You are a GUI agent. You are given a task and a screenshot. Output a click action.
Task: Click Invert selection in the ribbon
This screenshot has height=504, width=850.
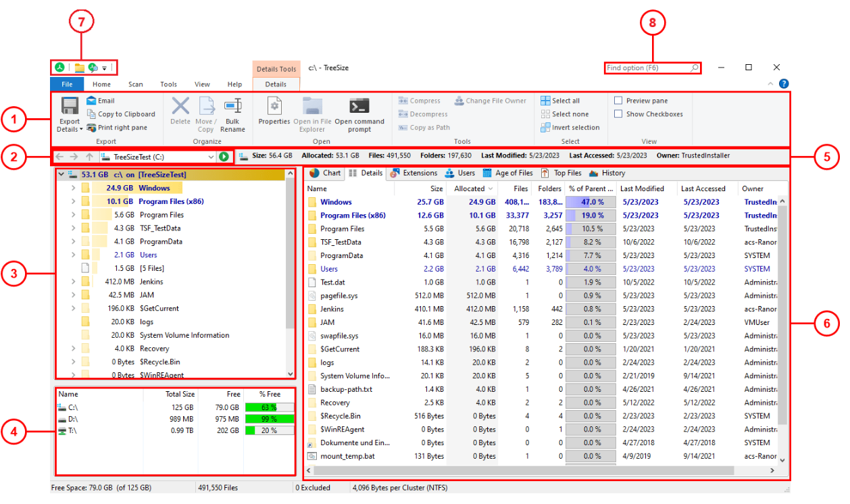point(570,127)
